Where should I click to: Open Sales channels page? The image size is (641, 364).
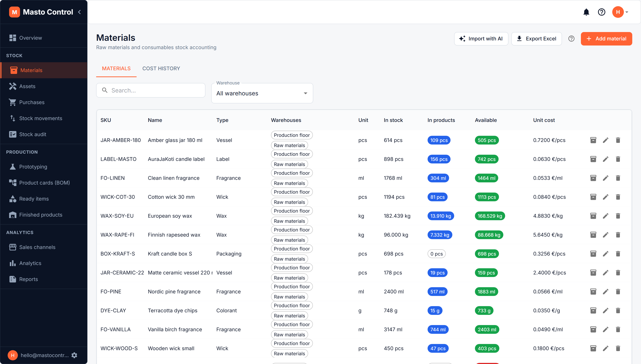click(x=44, y=247)
